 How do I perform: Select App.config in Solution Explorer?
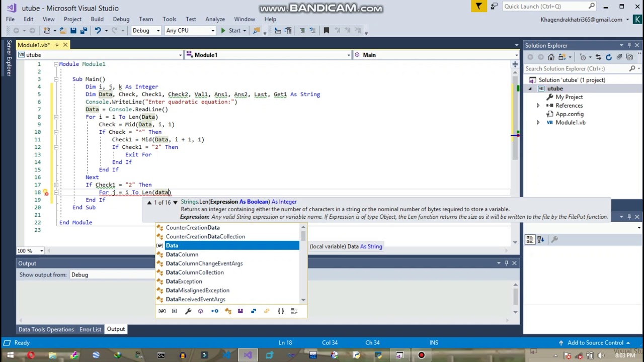coord(570,114)
